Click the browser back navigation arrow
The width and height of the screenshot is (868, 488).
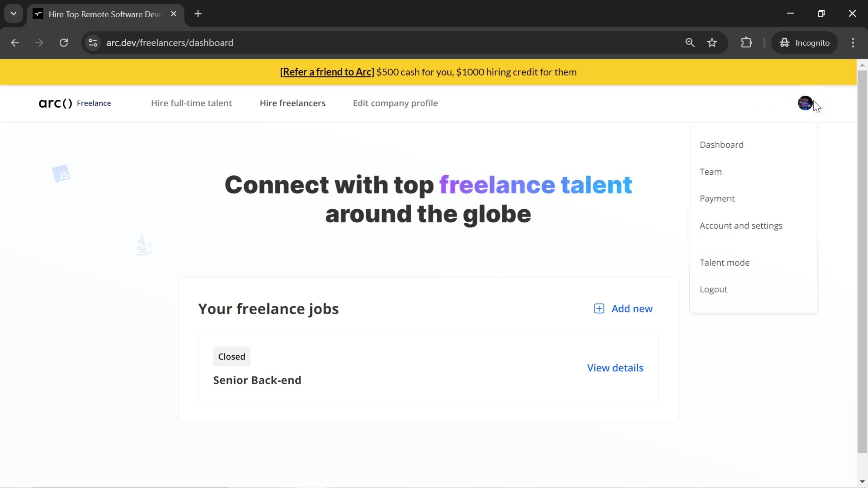tap(15, 42)
